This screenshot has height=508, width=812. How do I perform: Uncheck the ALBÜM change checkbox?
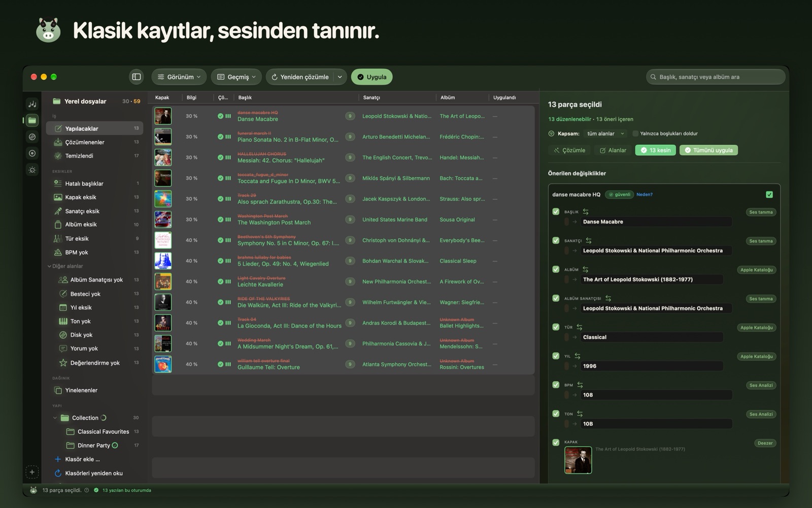pos(556,269)
